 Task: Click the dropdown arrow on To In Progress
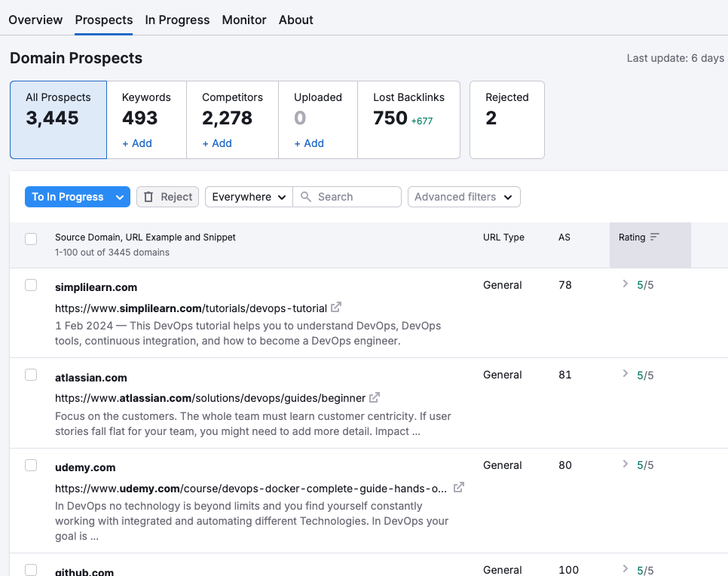tap(119, 196)
